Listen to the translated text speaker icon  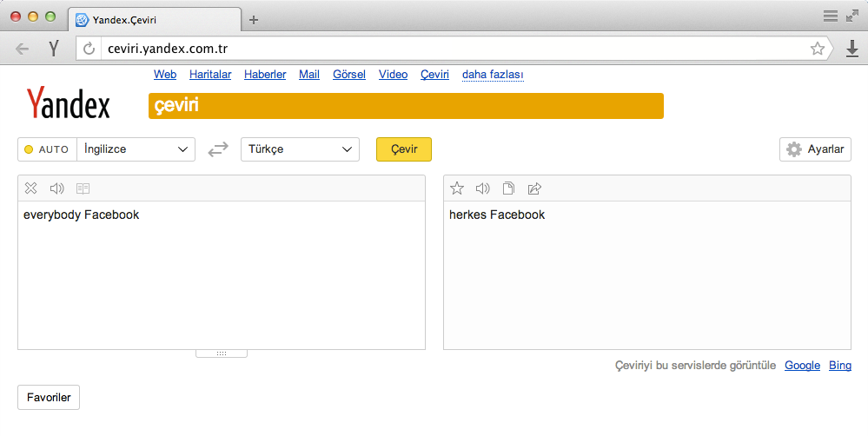pyautogui.click(x=483, y=188)
